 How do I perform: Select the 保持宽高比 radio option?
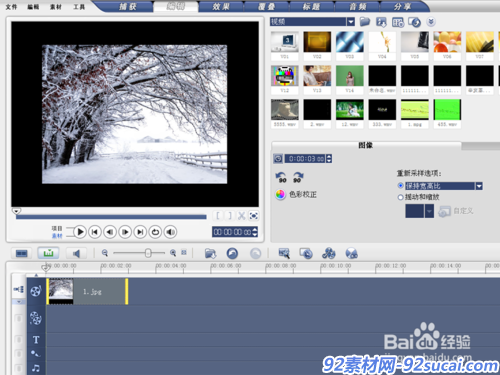(401, 186)
